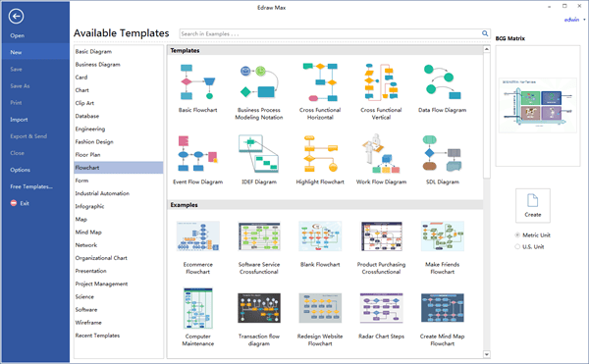
Task: Open the Basic Flowchart template
Action: tap(197, 87)
